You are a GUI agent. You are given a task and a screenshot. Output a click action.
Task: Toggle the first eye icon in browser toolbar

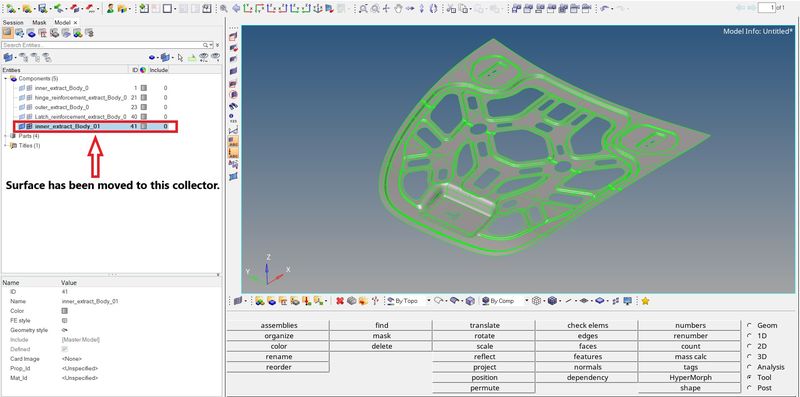coord(203,58)
